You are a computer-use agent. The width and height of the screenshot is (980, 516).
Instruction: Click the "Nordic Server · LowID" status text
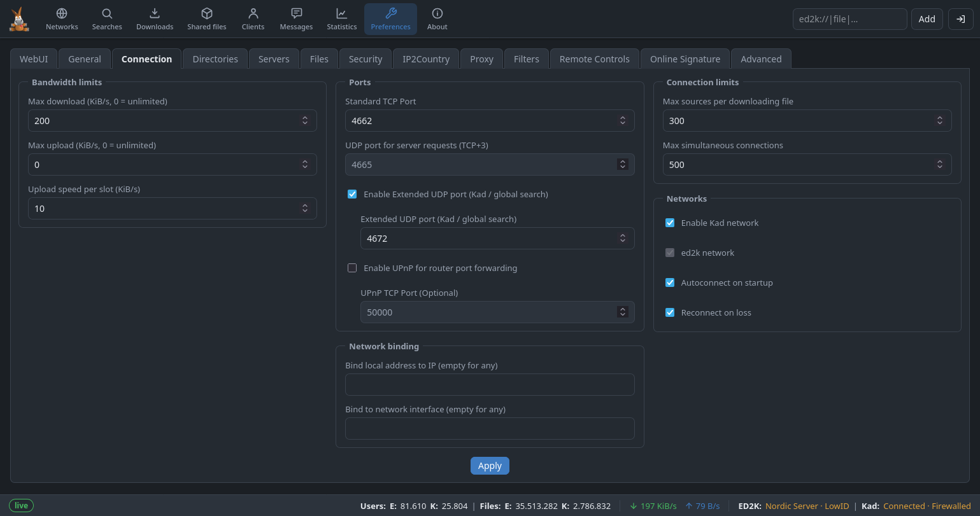tap(807, 506)
